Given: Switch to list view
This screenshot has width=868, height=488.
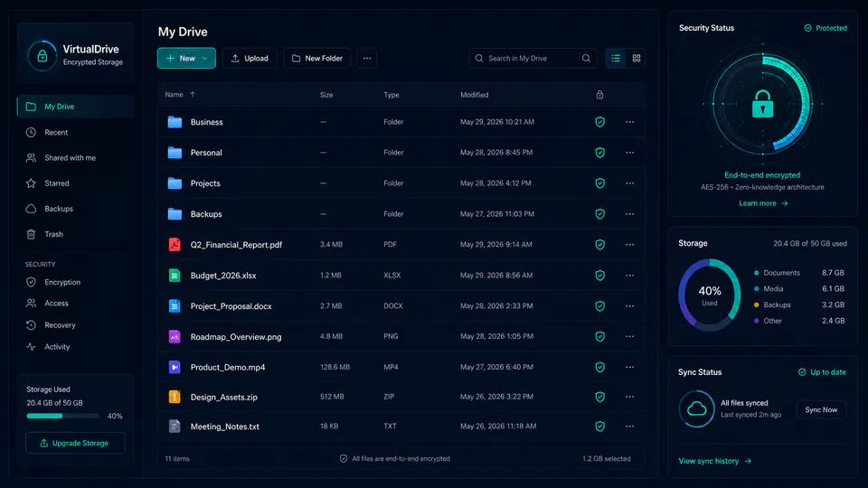Looking at the screenshot, I should tap(616, 58).
